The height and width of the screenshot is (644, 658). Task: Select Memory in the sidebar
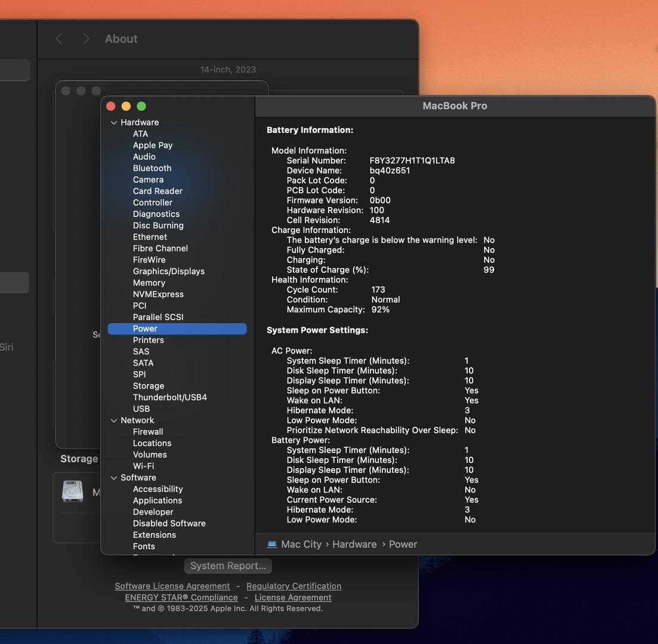tap(149, 283)
